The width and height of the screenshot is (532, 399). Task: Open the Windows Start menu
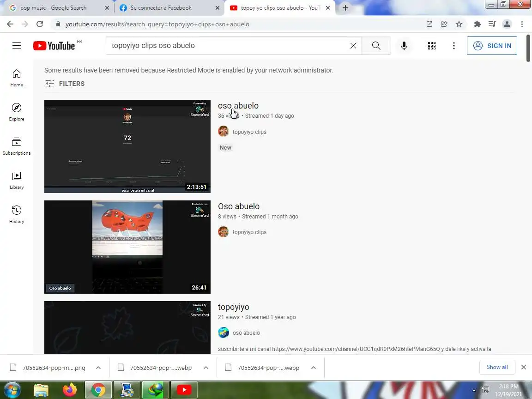[x=12, y=390]
